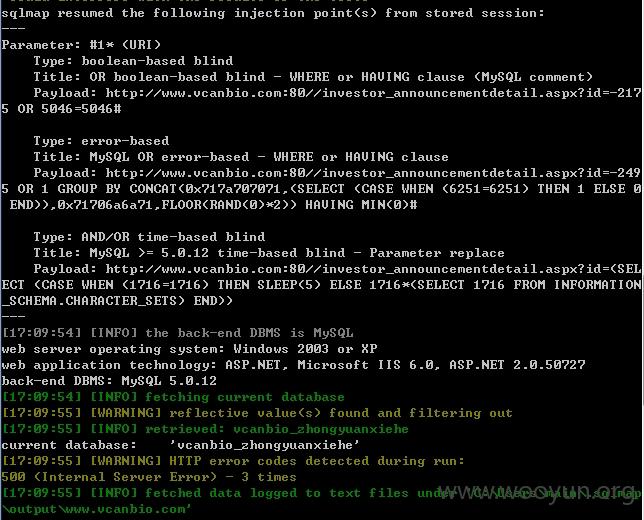Click the '_SCHEMA.CHARACTER_SETS) END))' line
The width and height of the screenshot is (644, 520).
tap(117, 301)
